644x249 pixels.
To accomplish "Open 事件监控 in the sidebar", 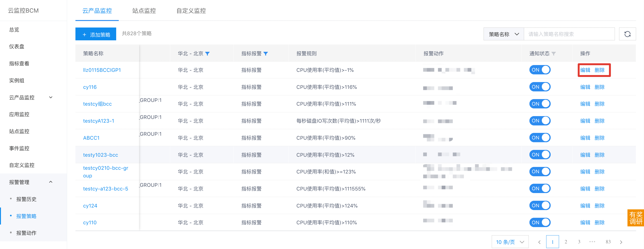I will coord(19,148).
